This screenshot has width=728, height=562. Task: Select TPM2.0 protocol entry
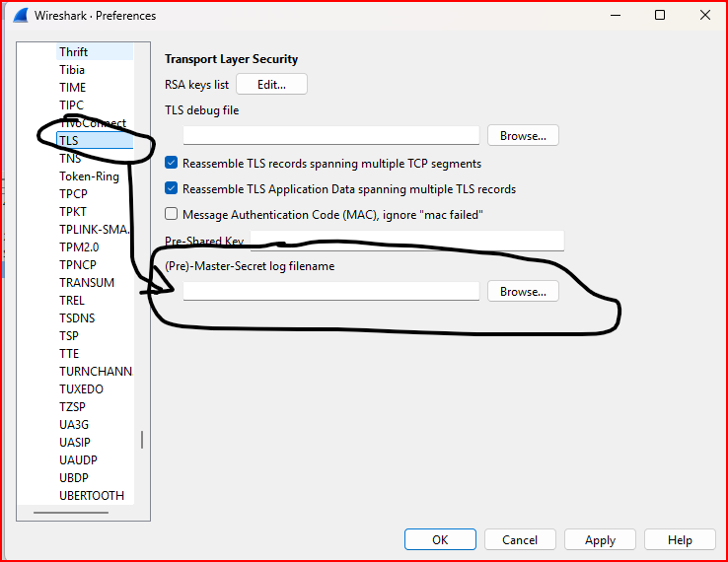point(79,246)
